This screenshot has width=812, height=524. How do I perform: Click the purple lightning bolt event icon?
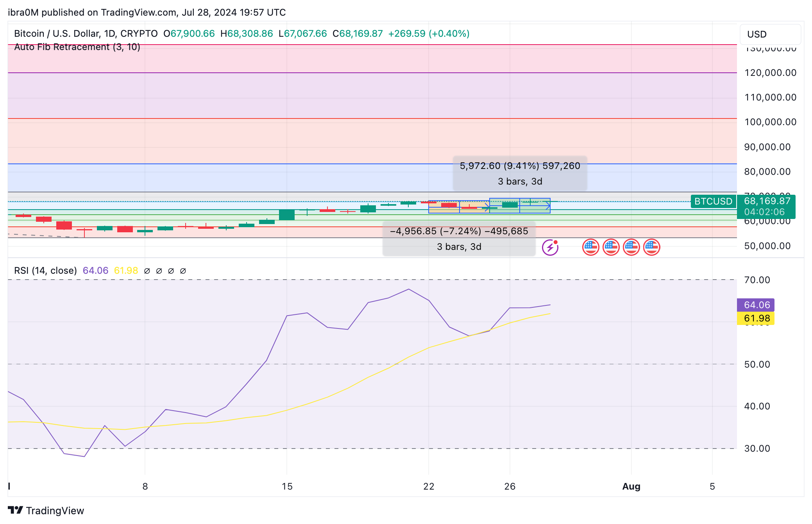[550, 247]
